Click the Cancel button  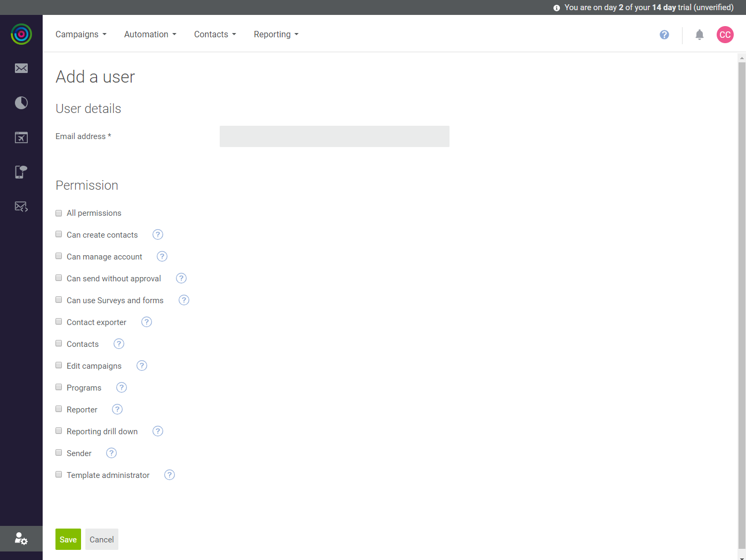click(x=102, y=539)
